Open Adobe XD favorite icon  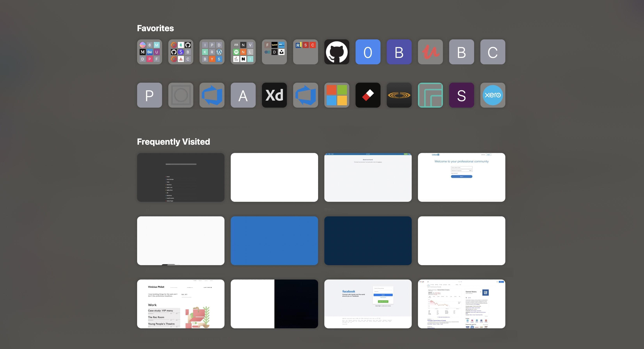click(274, 95)
